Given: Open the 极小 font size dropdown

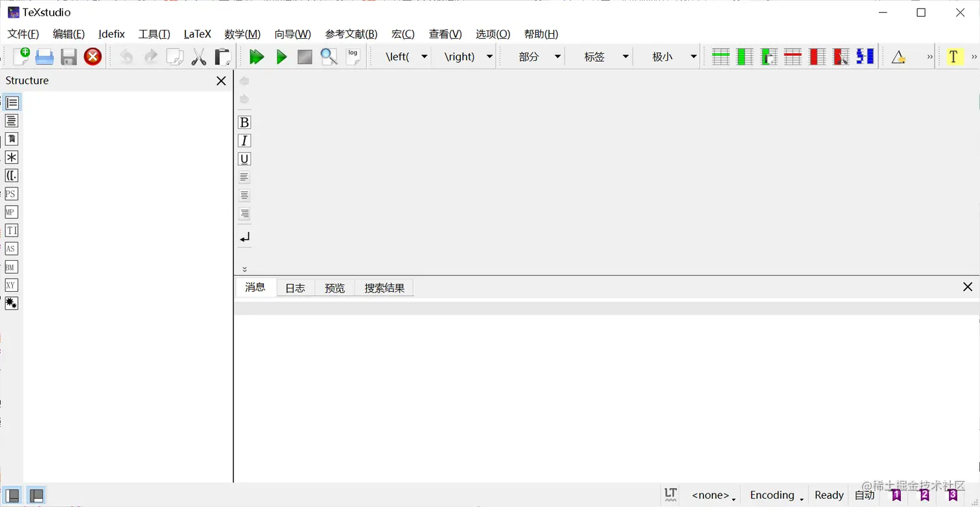Looking at the screenshot, I should 694,57.
